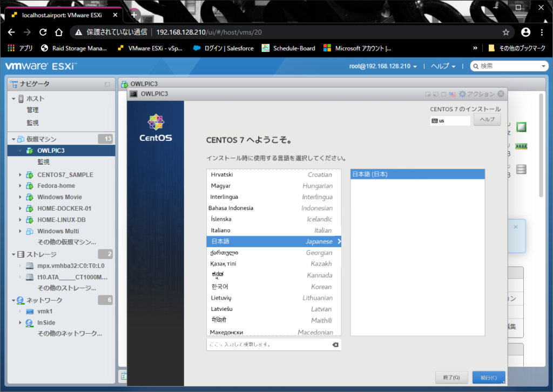Screen dimensions: 553x392
Task: Open the console keyboard layout flag icon
Action: 452,94
